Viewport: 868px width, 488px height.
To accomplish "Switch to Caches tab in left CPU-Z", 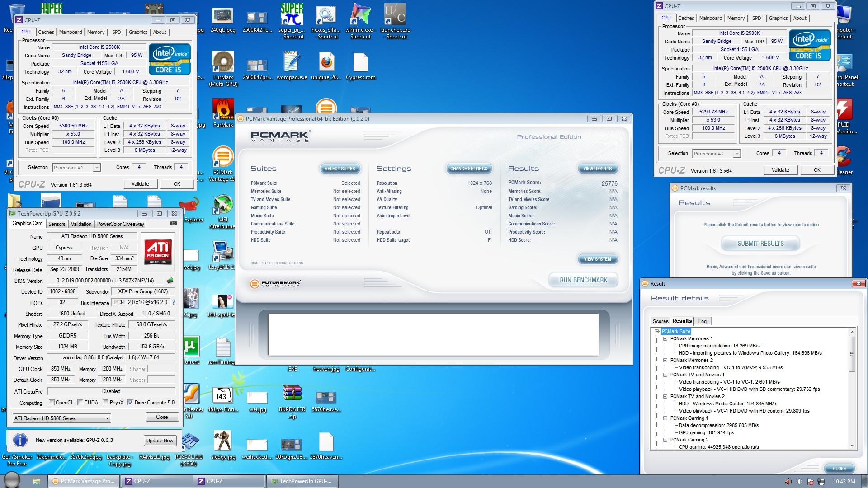I will point(46,32).
